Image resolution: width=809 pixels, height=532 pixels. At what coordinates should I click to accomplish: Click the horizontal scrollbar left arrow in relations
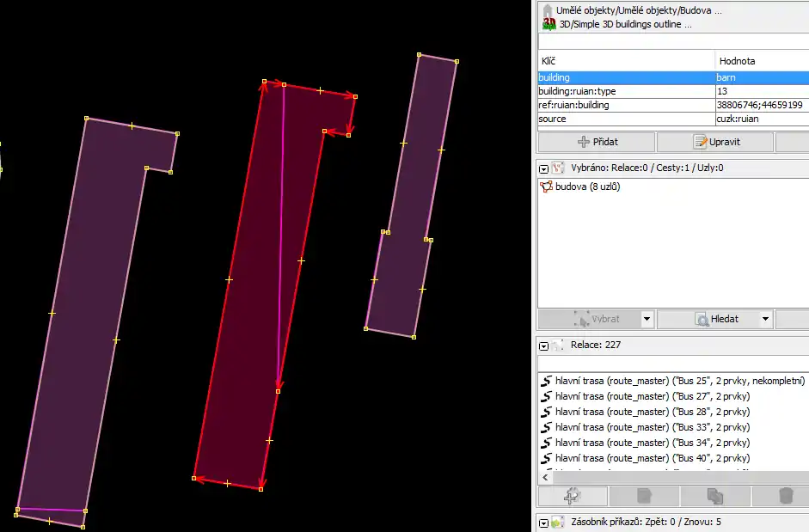pos(544,476)
